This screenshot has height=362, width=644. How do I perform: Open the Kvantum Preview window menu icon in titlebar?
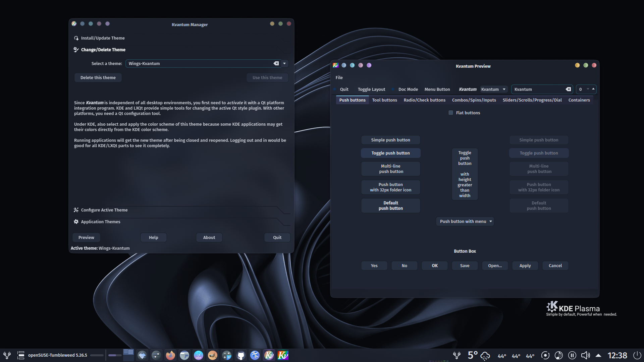[x=336, y=65]
